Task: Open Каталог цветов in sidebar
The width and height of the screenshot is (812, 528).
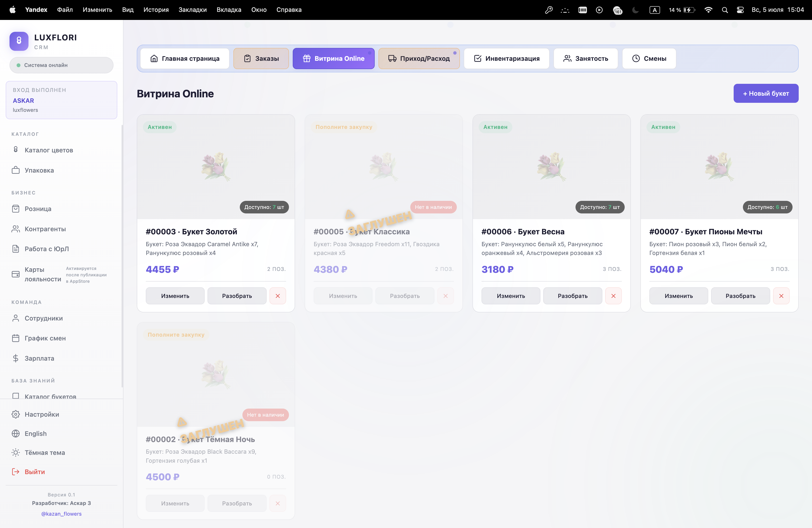Action: [x=61, y=150]
